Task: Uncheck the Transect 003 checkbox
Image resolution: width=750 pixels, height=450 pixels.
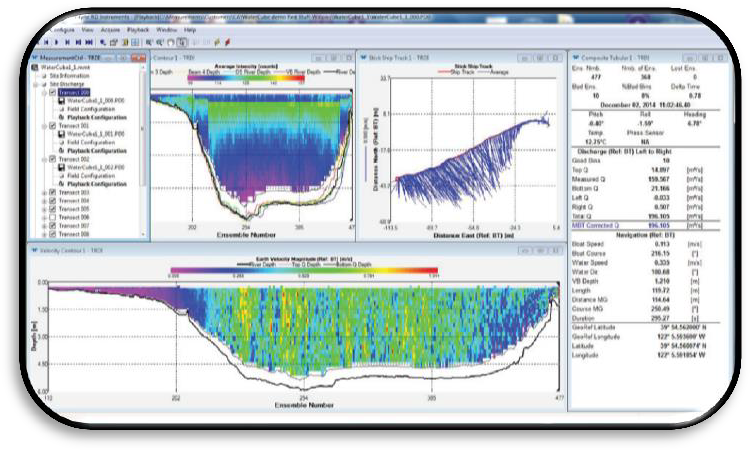Action: (x=51, y=192)
